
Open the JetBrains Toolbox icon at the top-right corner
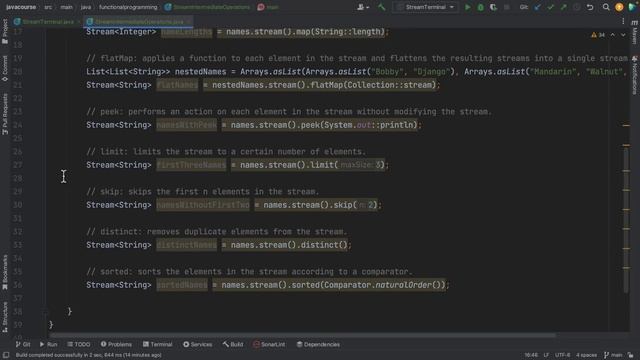tap(632, 7)
